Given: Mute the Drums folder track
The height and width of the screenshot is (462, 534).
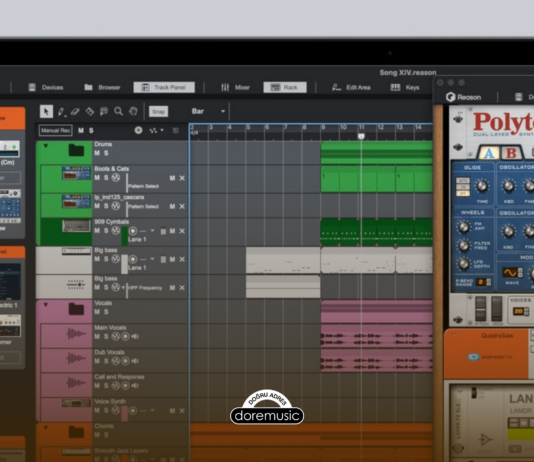Looking at the screenshot, I should 97,153.
